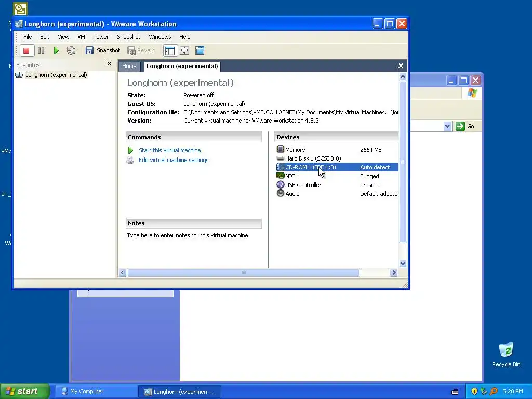Select the USB Controller device icon

point(280,184)
